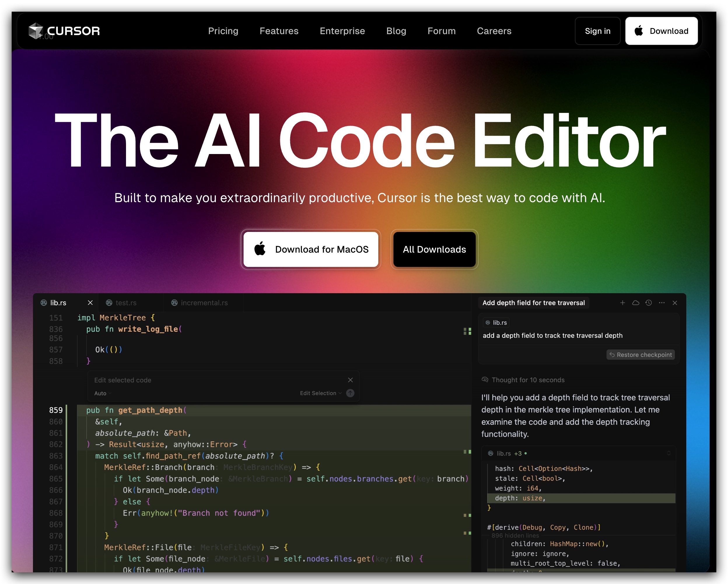Click the brain icon beside Thought label
This screenshot has height=584, width=728.
tap(485, 380)
